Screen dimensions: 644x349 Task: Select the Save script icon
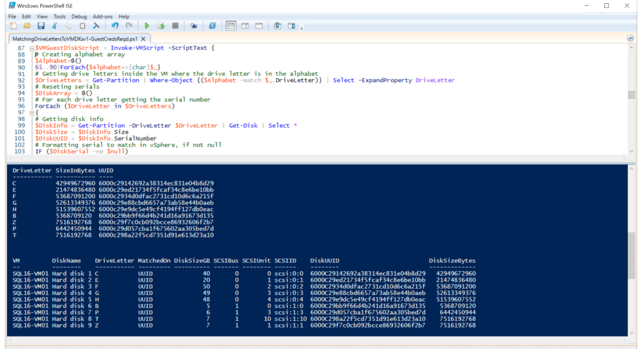[41, 25]
